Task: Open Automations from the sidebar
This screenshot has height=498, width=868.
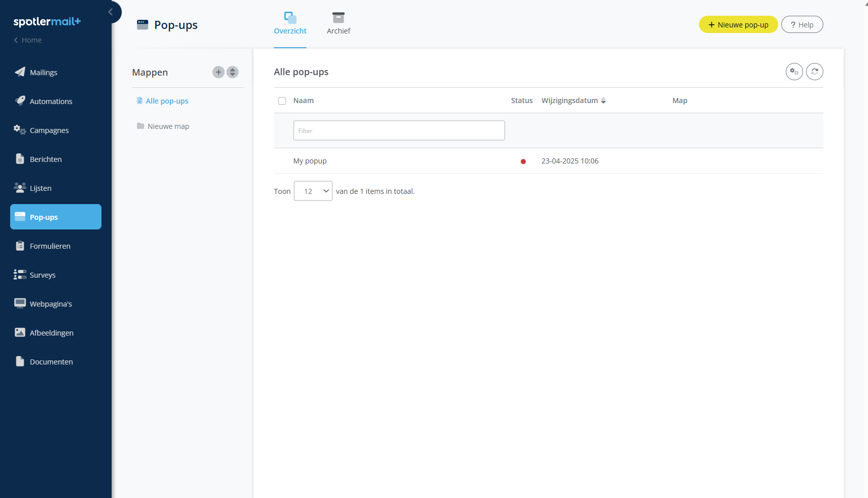Action: pyautogui.click(x=51, y=102)
